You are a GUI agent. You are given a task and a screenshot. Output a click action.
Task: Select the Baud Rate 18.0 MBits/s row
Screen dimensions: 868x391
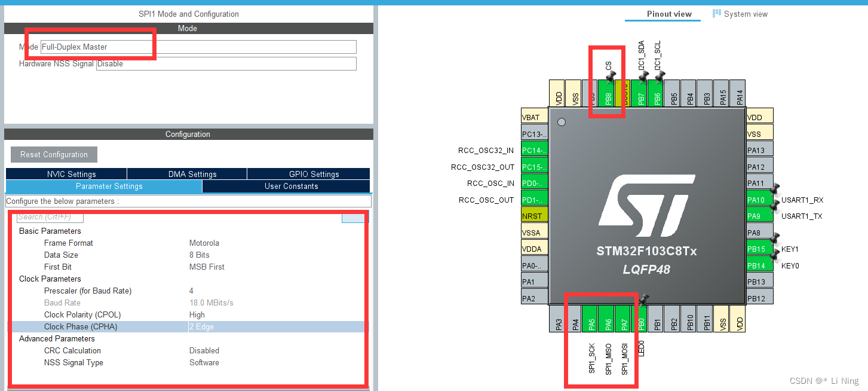coord(188,303)
